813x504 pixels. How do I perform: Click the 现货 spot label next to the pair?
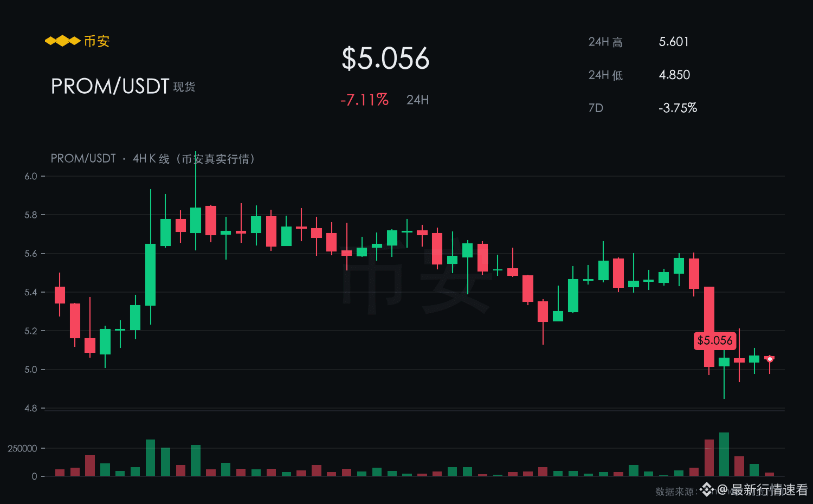[x=184, y=87]
